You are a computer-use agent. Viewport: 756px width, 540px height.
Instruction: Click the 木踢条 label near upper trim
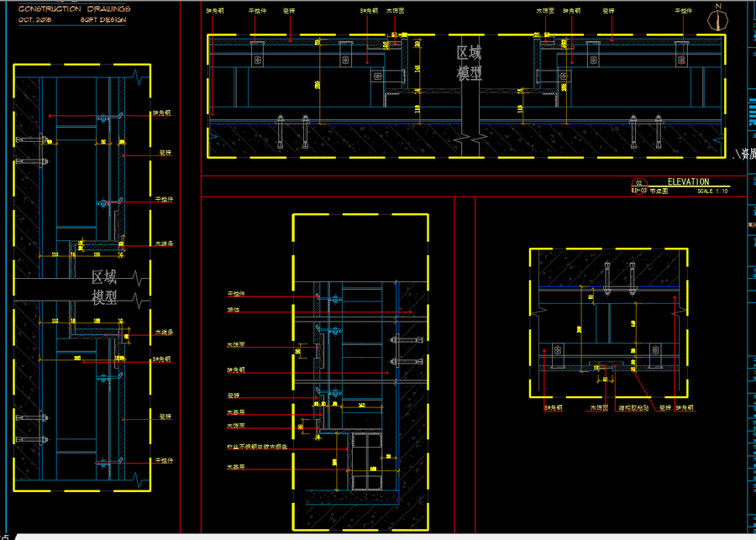[x=165, y=244]
